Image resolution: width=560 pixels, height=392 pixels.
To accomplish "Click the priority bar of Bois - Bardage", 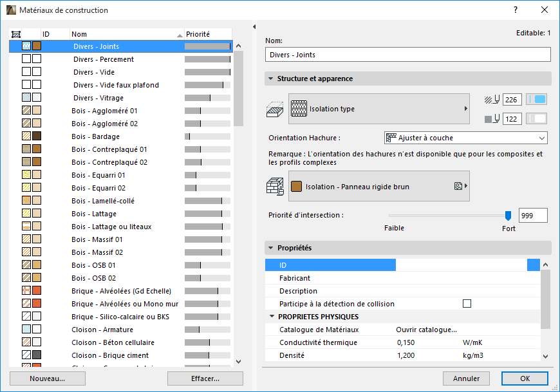I will pos(207,136).
